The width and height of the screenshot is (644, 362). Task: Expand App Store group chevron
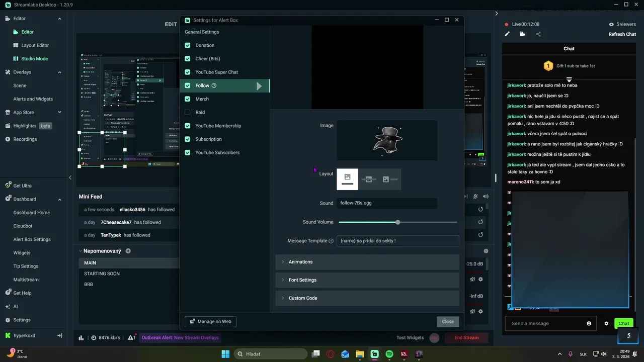coord(59,112)
